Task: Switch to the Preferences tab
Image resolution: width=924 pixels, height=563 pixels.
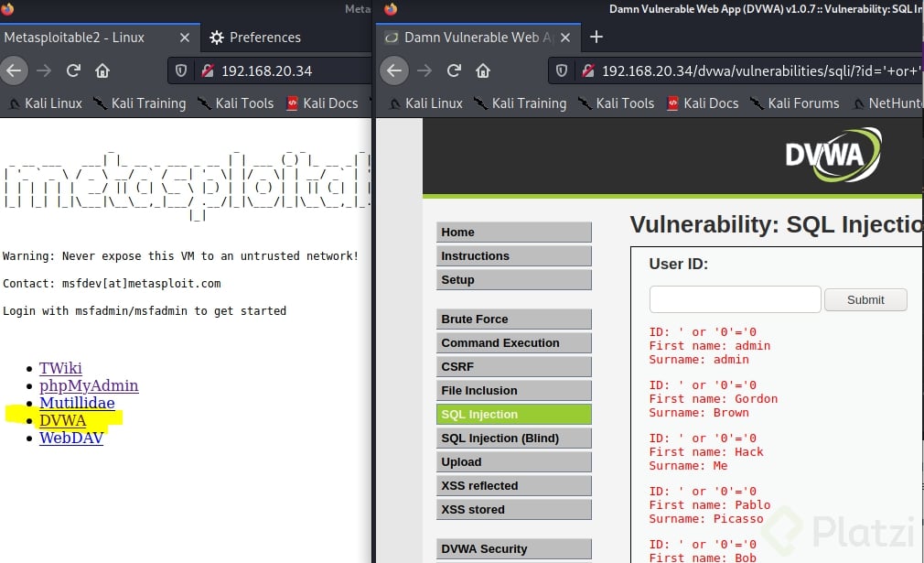Action: [x=255, y=38]
